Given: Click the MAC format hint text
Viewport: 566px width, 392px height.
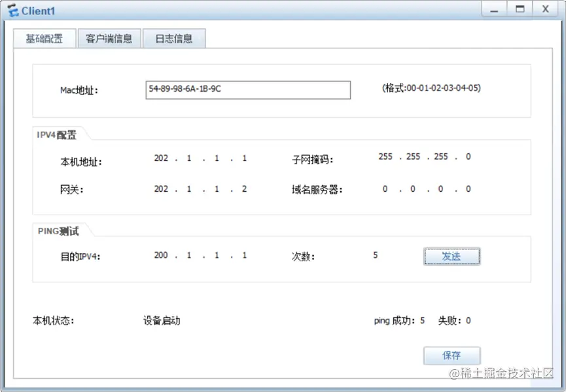Looking at the screenshot, I should coord(431,88).
